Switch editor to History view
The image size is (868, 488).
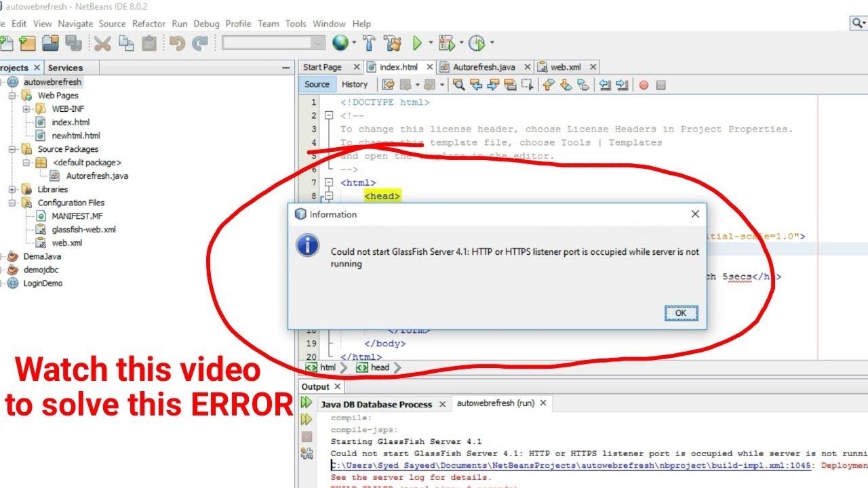point(355,85)
